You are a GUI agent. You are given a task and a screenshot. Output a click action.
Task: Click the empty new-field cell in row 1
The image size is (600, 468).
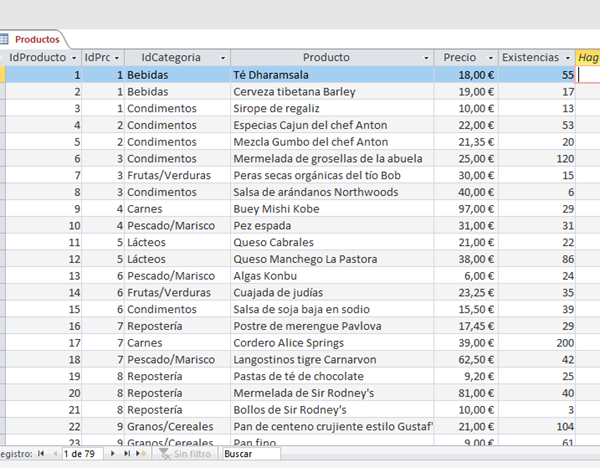click(588, 75)
